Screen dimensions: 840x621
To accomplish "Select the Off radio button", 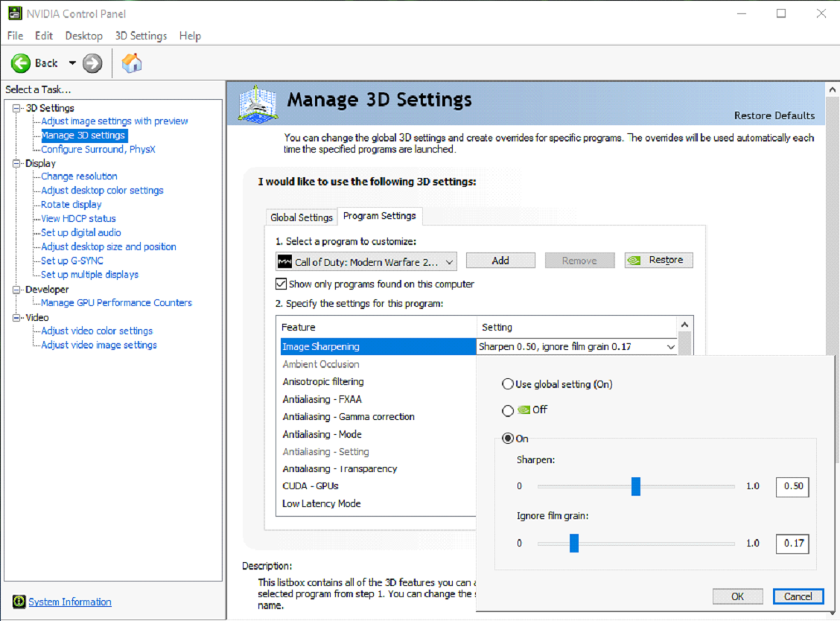I will pyautogui.click(x=507, y=410).
